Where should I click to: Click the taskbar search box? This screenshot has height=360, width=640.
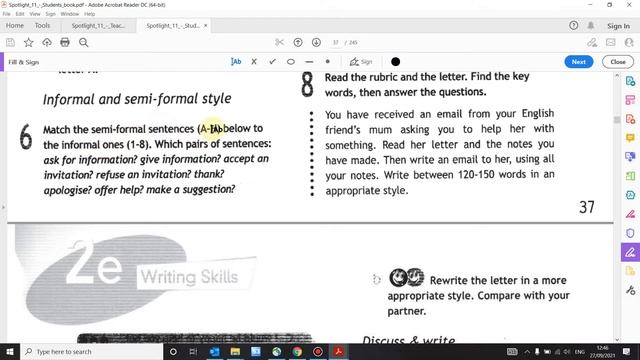(91, 351)
